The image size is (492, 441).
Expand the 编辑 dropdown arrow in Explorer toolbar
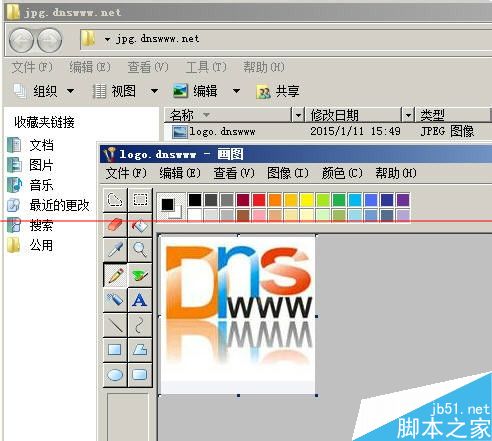[236, 91]
